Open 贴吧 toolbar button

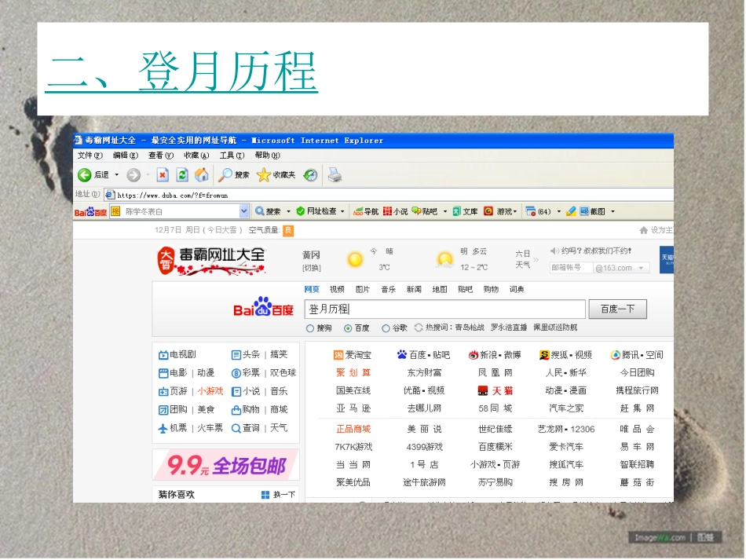pyautogui.click(x=424, y=211)
